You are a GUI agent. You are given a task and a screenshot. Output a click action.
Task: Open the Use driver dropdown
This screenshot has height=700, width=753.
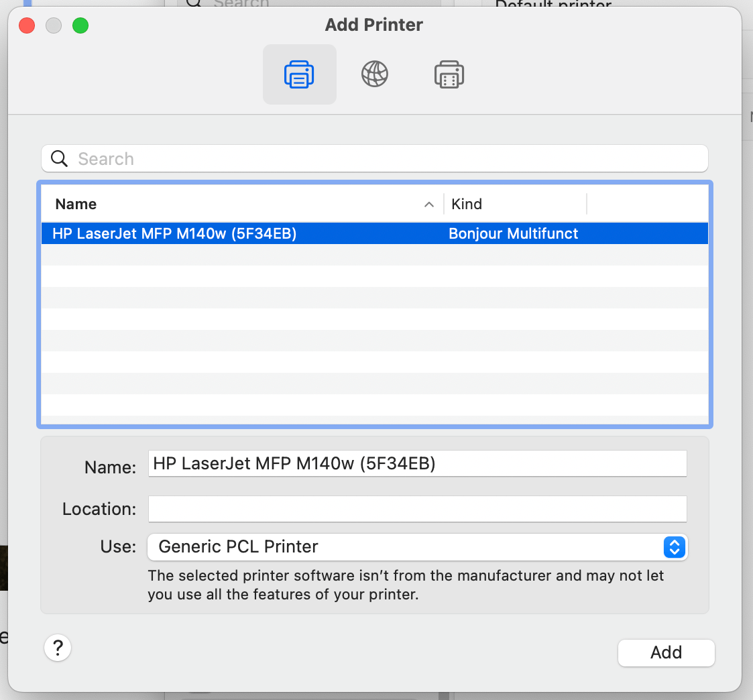(x=417, y=547)
